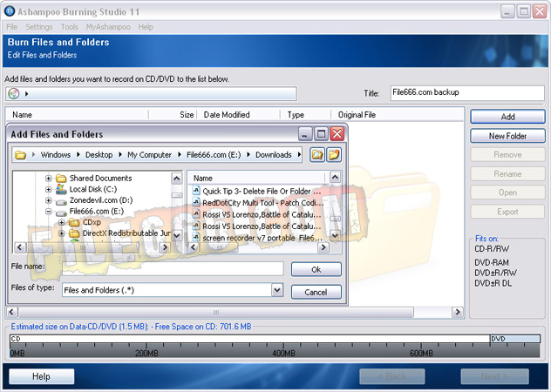Click the Downloads breadcrumb segment
This screenshot has width=551, height=392.
pyautogui.click(x=274, y=155)
